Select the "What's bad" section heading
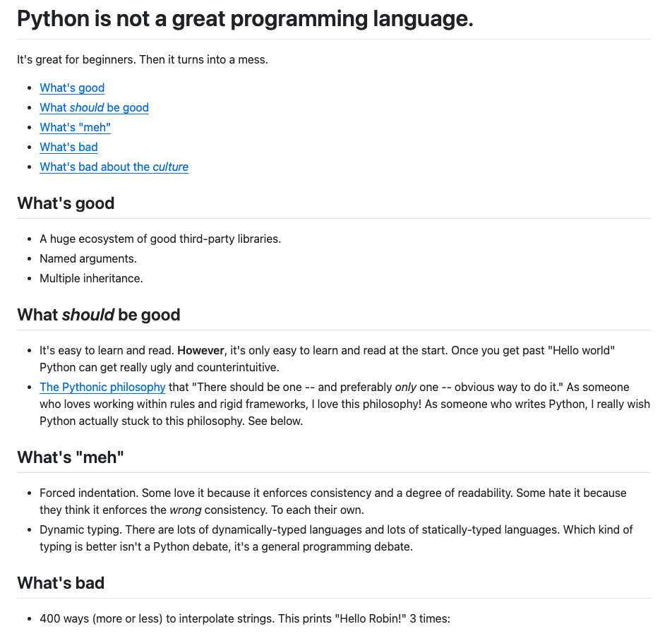672x636 pixels. tap(61, 583)
